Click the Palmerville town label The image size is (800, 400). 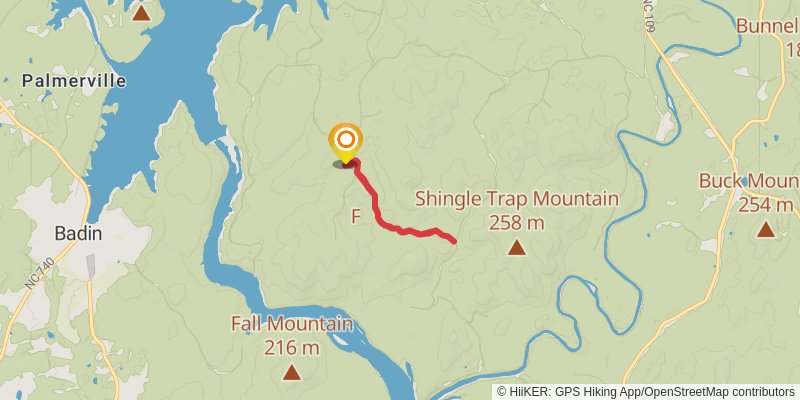click(74, 81)
